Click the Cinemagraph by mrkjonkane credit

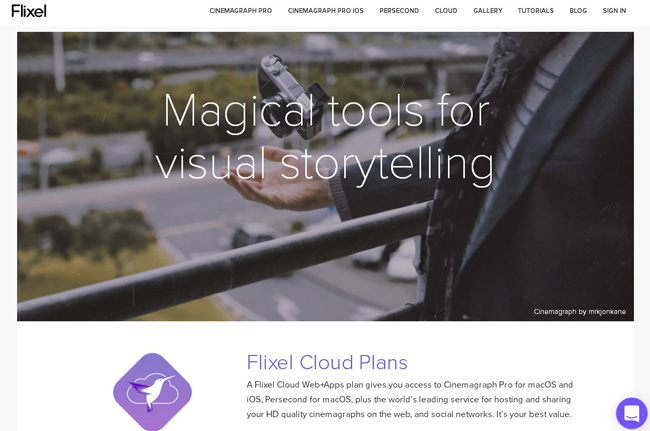pos(580,312)
